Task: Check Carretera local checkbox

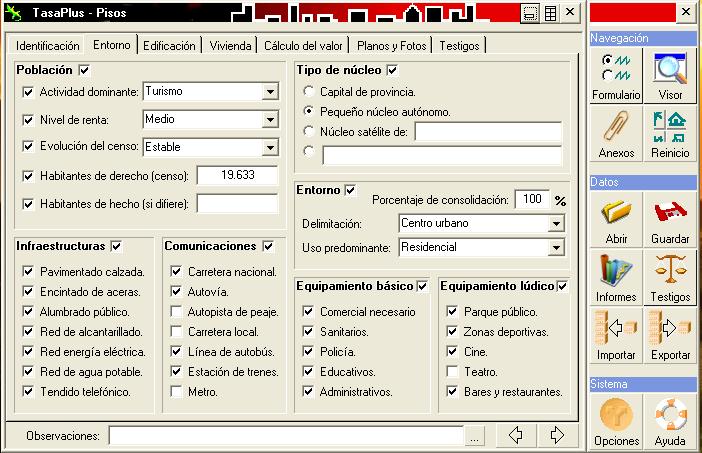Action: [176, 331]
